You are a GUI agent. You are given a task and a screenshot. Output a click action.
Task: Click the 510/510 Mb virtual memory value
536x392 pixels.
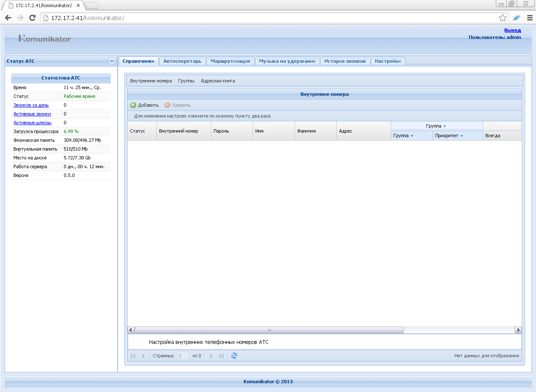point(76,149)
